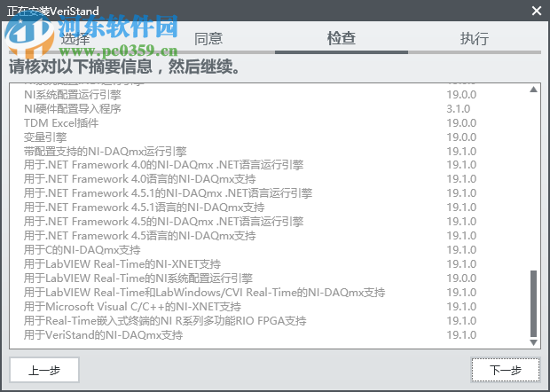
Task: Close the VeriStand installer window
Action: [537, 11]
